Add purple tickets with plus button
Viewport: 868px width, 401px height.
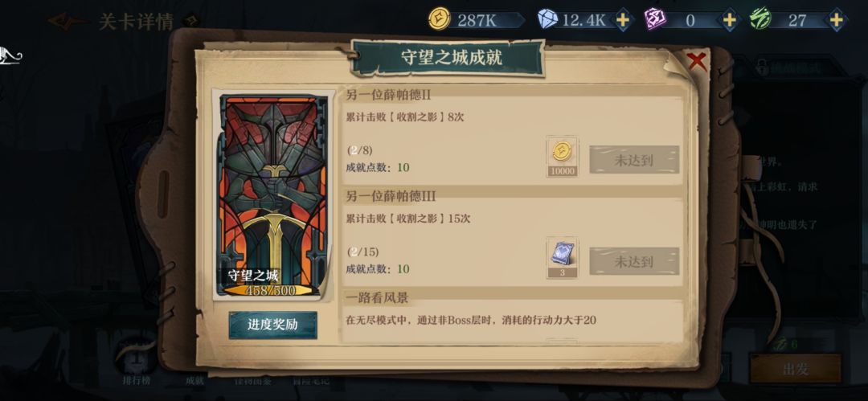pyautogui.click(x=730, y=21)
